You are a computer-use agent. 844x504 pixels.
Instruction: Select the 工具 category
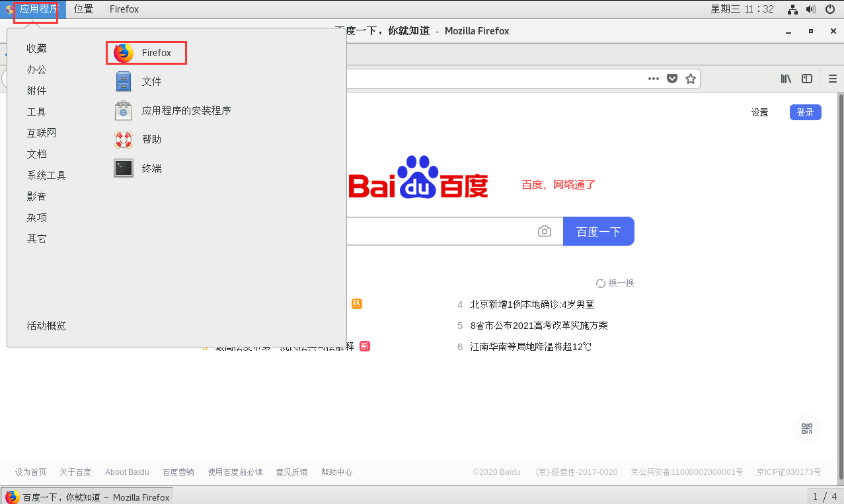click(37, 112)
